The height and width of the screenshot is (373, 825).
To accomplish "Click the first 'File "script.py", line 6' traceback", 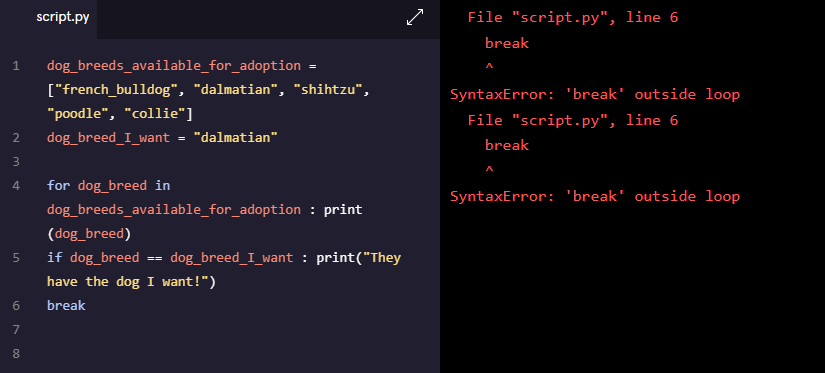I will click(x=573, y=17).
